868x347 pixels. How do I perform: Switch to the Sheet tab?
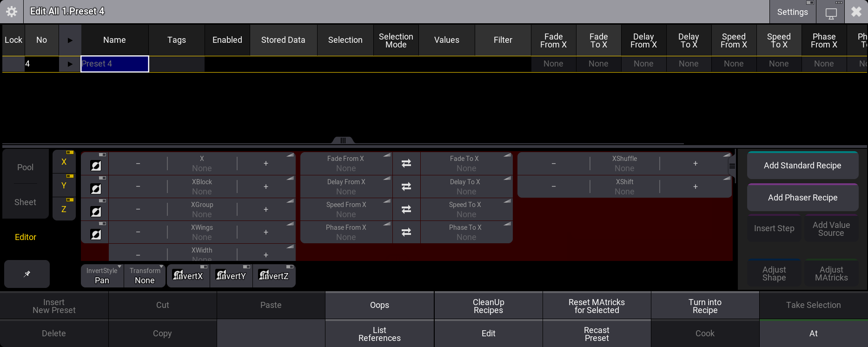[x=25, y=202]
